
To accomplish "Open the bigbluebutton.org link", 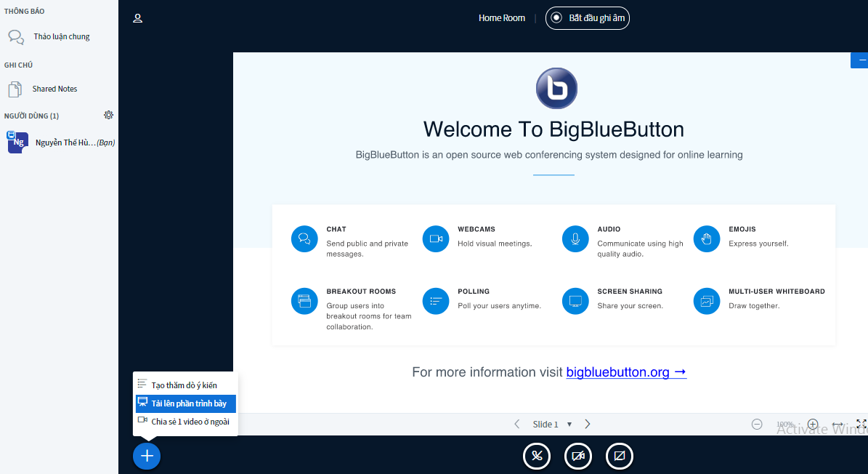I will pyautogui.click(x=626, y=372).
